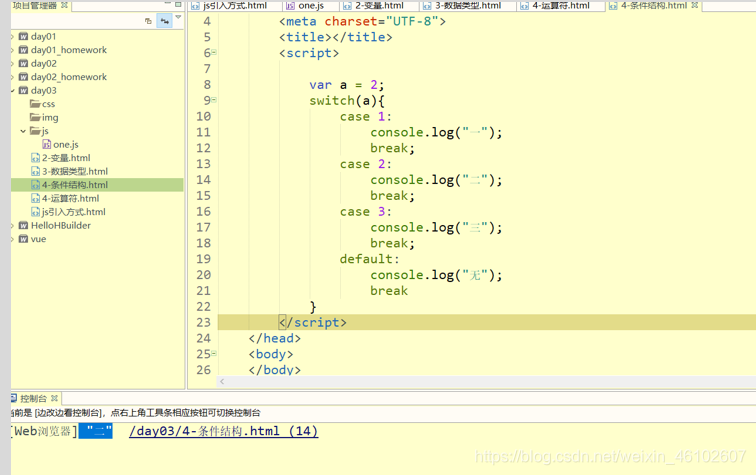The width and height of the screenshot is (756, 475).
Task: Click the img folder icon
Action: click(x=35, y=117)
